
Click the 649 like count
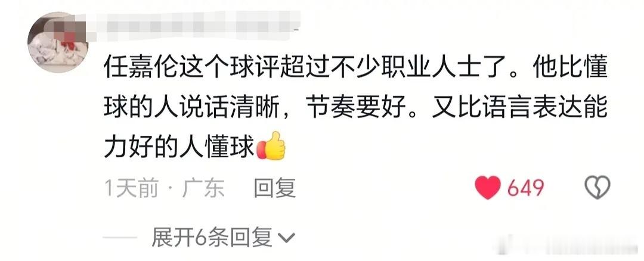[526, 188]
